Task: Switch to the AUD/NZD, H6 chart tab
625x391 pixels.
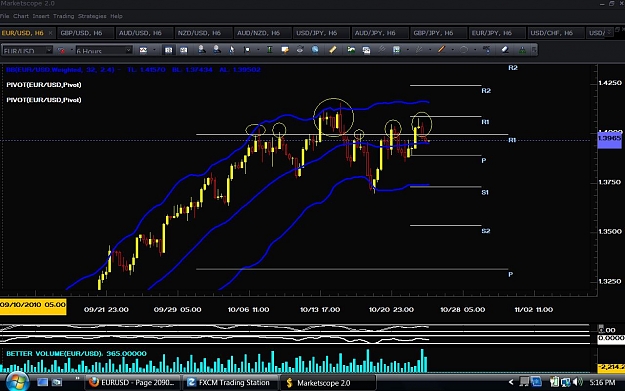Action: (262, 33)
